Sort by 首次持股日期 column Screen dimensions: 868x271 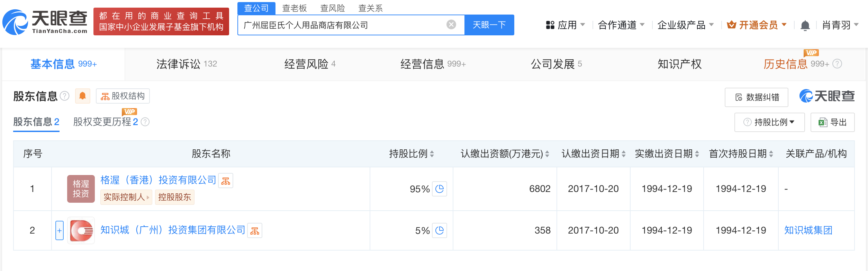pyautogui.click(x=771, y=154)
